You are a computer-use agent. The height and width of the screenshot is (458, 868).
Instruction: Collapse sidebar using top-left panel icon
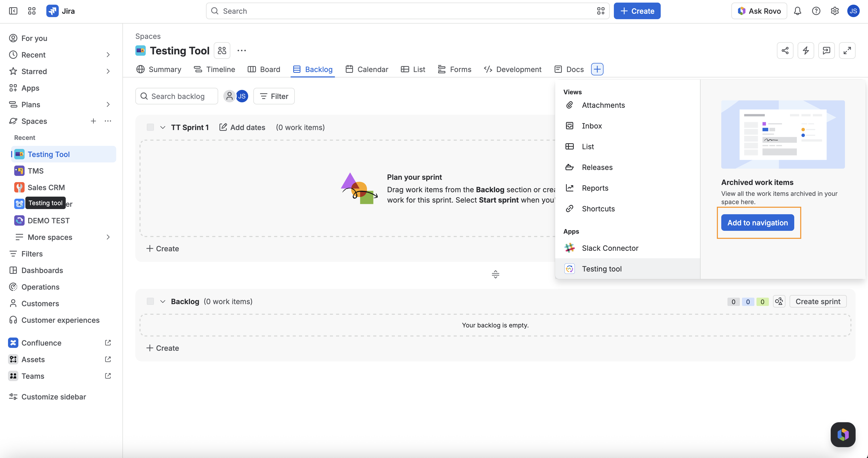point(13,11)
